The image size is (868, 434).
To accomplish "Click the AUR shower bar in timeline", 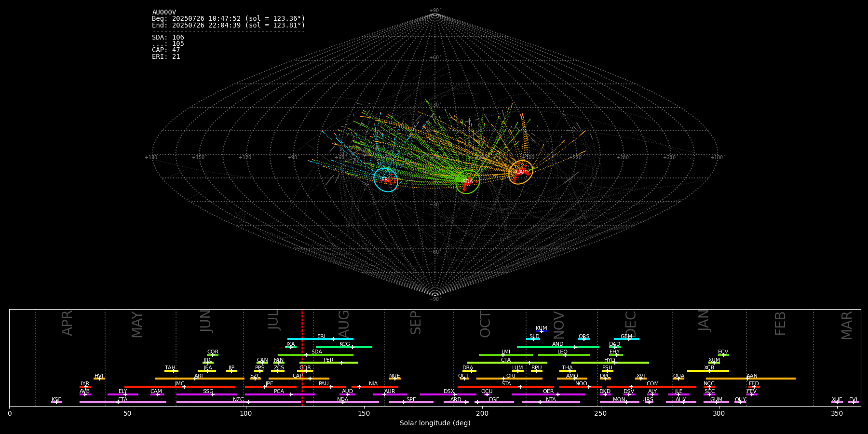I will coord(390,394).
